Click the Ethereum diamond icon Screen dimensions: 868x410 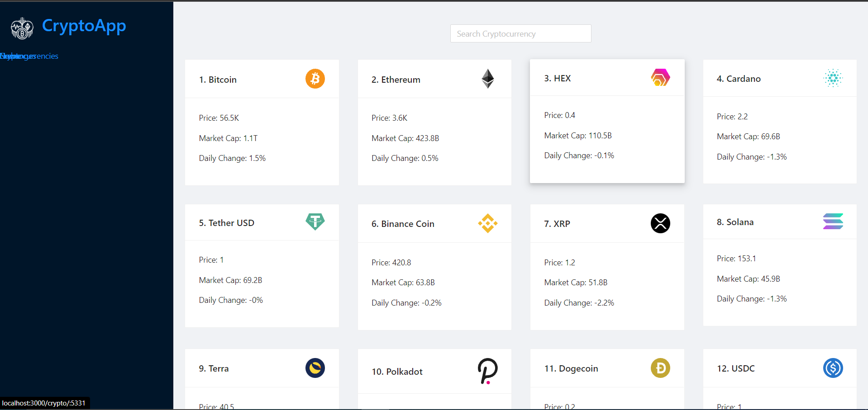pos(488,79)
